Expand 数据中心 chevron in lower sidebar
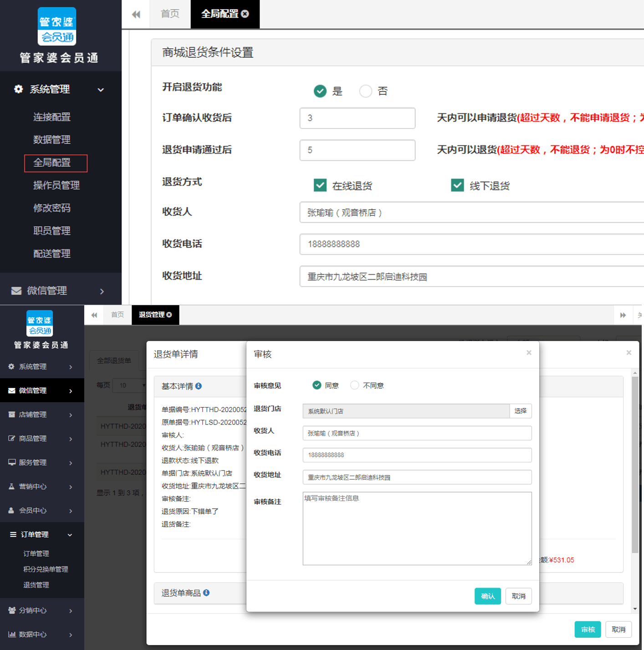Screen dimensions: 644x650 tap(71, 635)
